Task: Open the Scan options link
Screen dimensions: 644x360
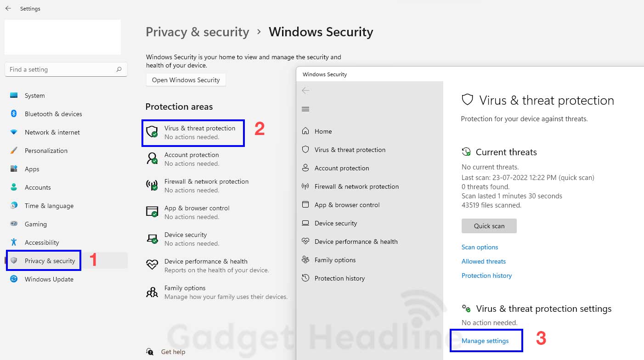Action: point(480,247)
